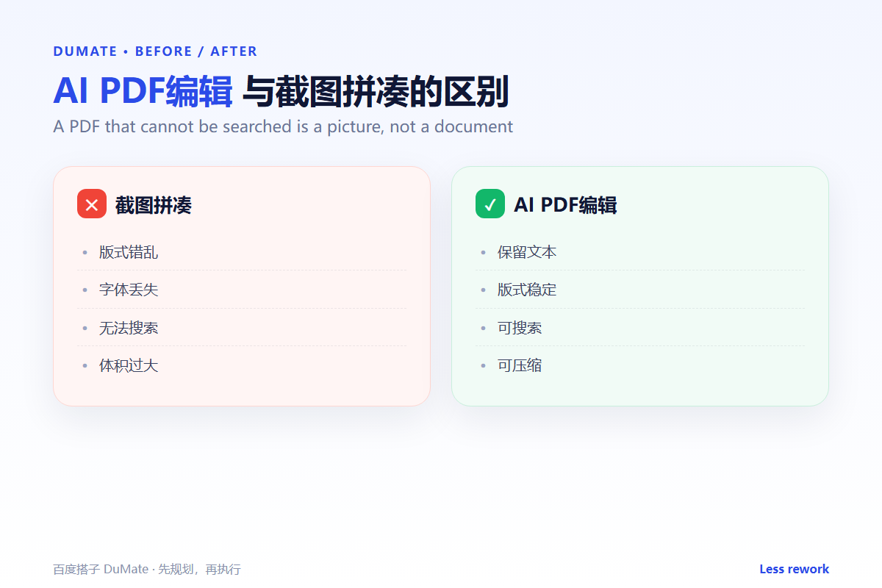
Task: Select the 'DUMATE • BEFORE / AFTER' label
Action: [x=155, y=51]
